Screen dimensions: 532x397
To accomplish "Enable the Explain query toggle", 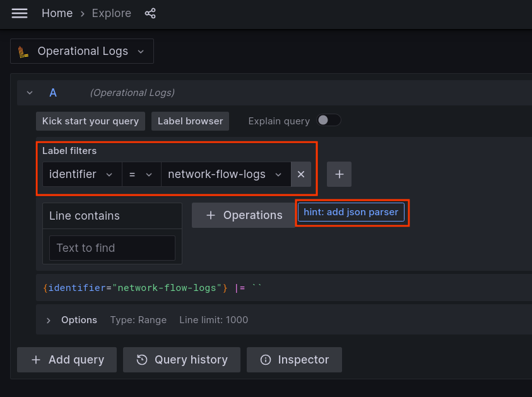I will [329, 120].
